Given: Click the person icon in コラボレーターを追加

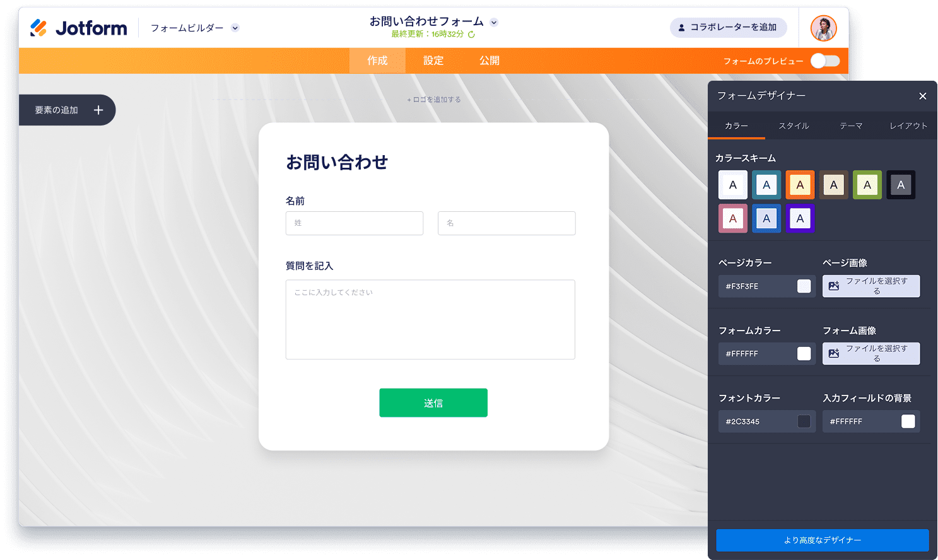Looking at the screenshot, I should pyautogui.click(x=683, y=28).
